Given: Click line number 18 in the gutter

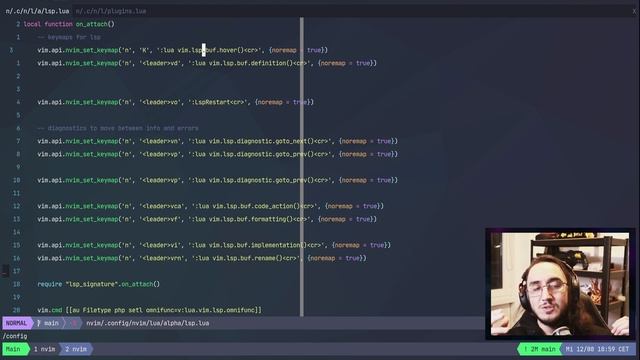Looking at the screenshot, I should pyautogui.click(x=16, y=284).
